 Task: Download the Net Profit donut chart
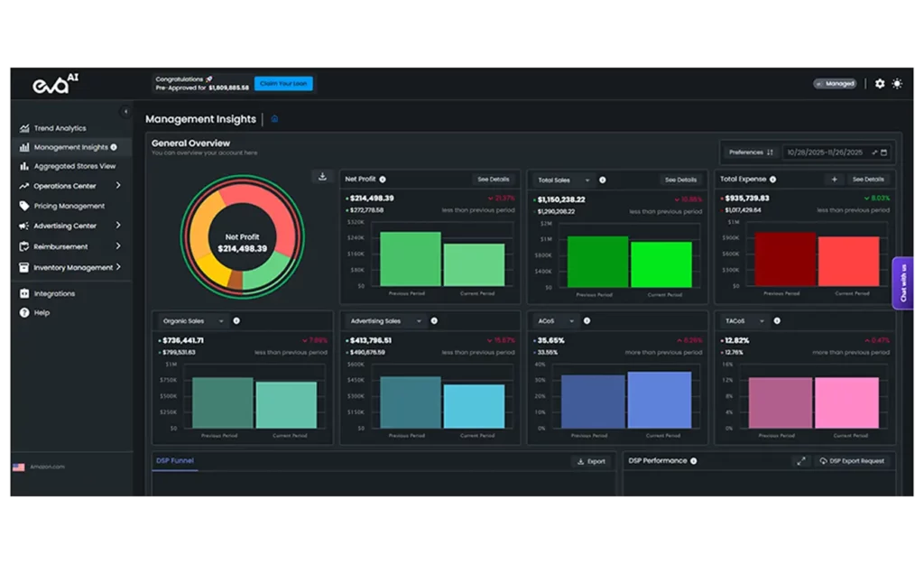coord(322,177)
